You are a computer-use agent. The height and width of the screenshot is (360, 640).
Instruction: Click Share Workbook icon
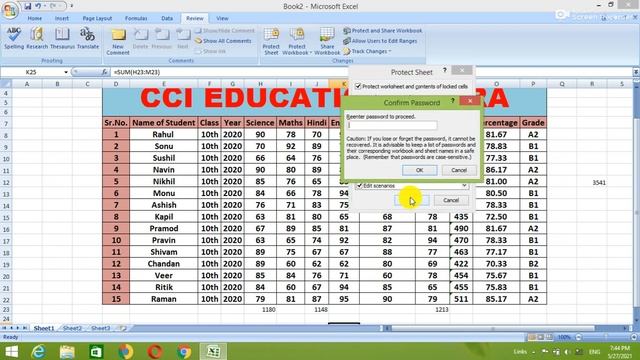327,42
